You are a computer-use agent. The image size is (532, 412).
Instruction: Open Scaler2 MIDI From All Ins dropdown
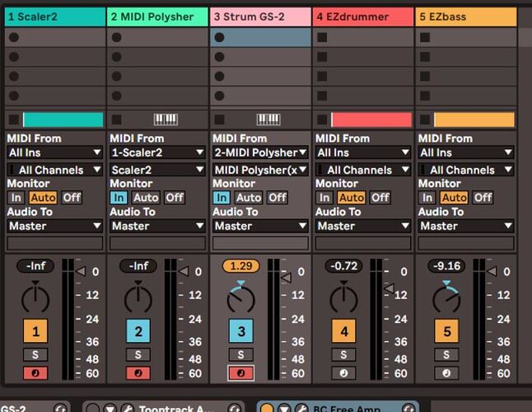pos(55,152)
